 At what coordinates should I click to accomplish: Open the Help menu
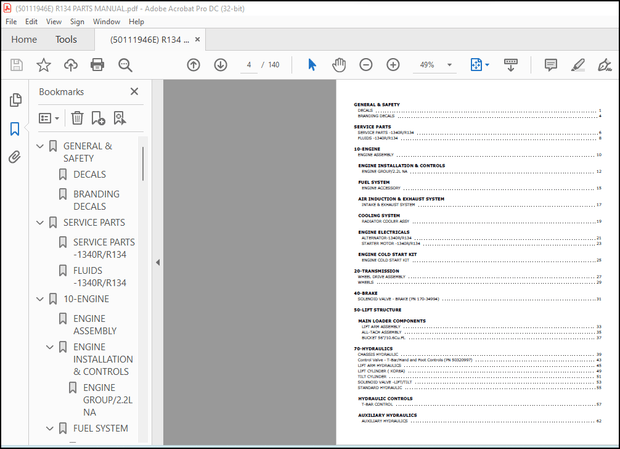pos(136,22)
